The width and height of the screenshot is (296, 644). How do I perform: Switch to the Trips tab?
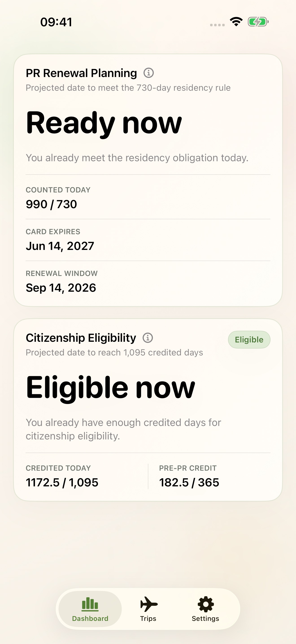(148, 610)
